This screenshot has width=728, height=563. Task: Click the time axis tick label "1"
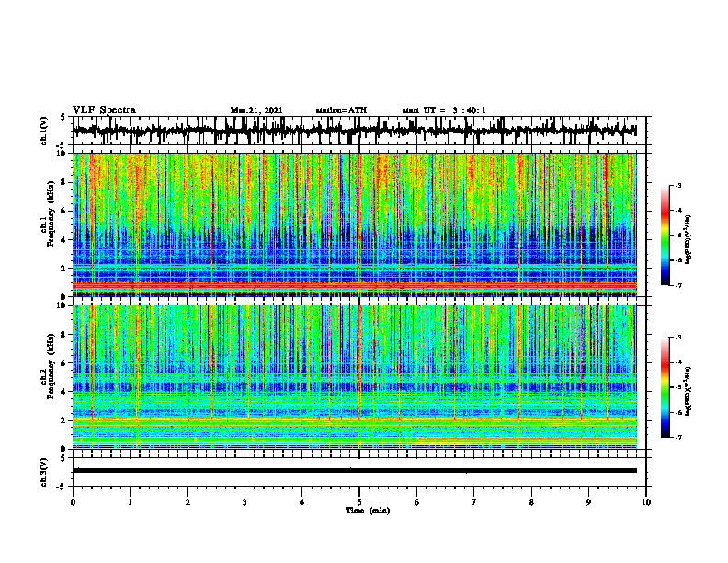click(x=130, y=502)
